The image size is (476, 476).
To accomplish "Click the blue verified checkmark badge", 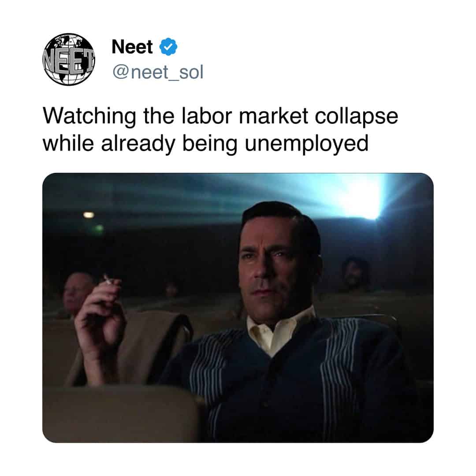I will [168, 47].
